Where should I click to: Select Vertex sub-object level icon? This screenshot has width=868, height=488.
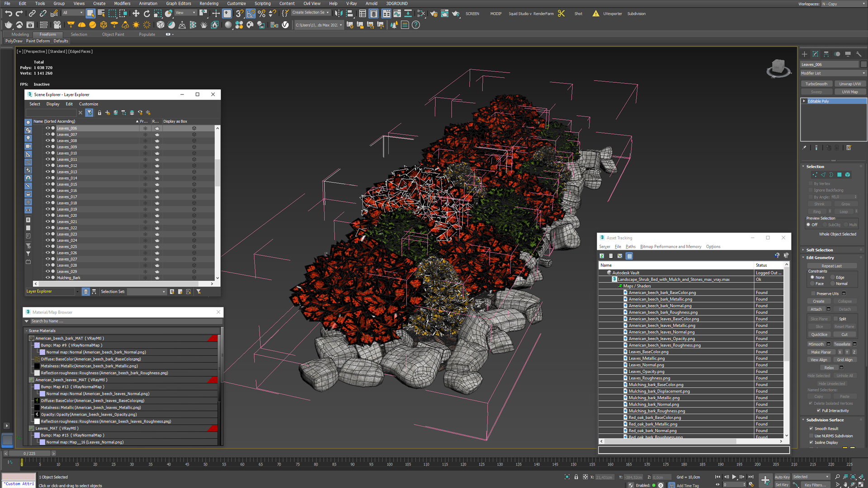coord(815,175)
